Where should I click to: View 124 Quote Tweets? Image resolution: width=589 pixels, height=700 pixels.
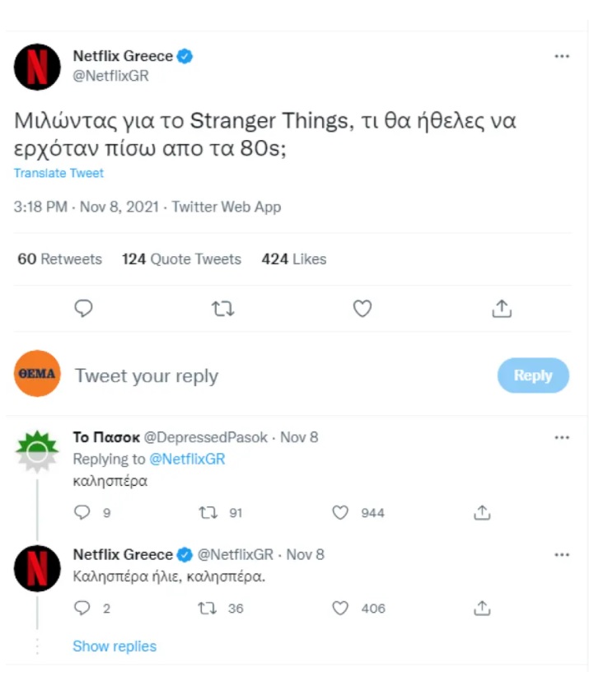(181, 259)
